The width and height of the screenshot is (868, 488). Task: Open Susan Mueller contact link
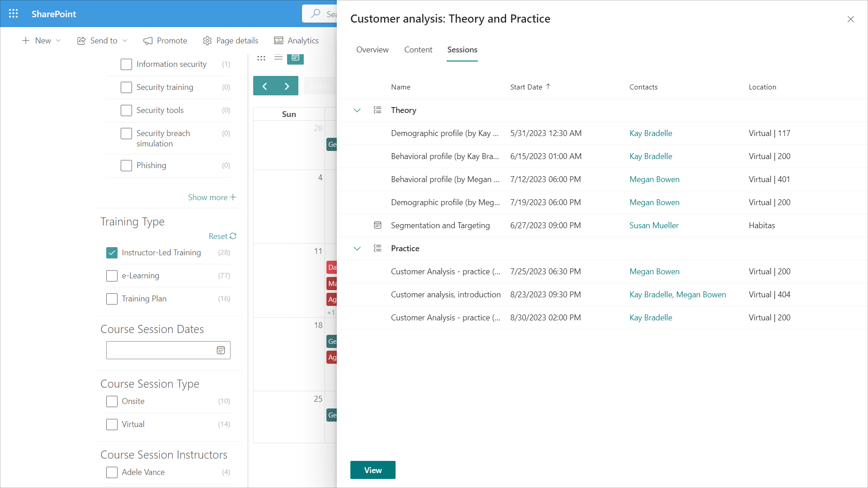654,225
